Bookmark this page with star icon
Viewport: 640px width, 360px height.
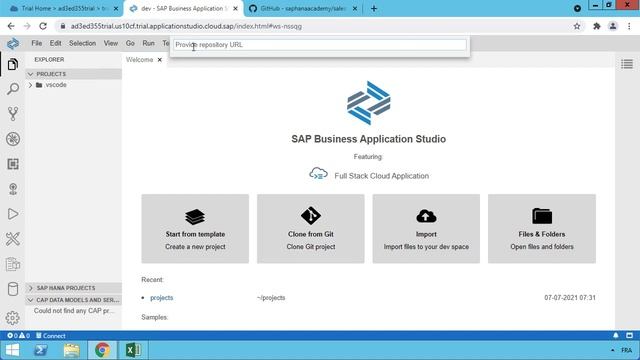(577, 26)
